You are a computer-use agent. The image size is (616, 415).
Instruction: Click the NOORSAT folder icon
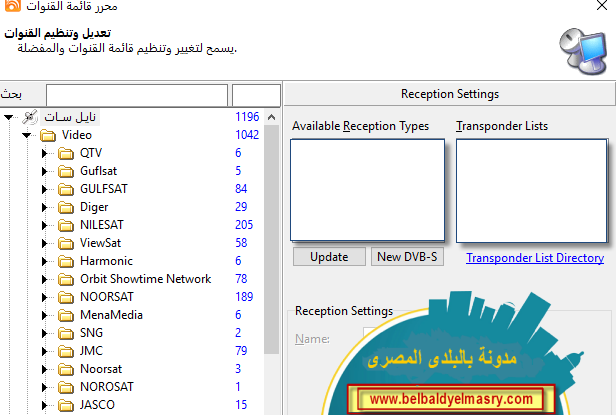point(66,297)
